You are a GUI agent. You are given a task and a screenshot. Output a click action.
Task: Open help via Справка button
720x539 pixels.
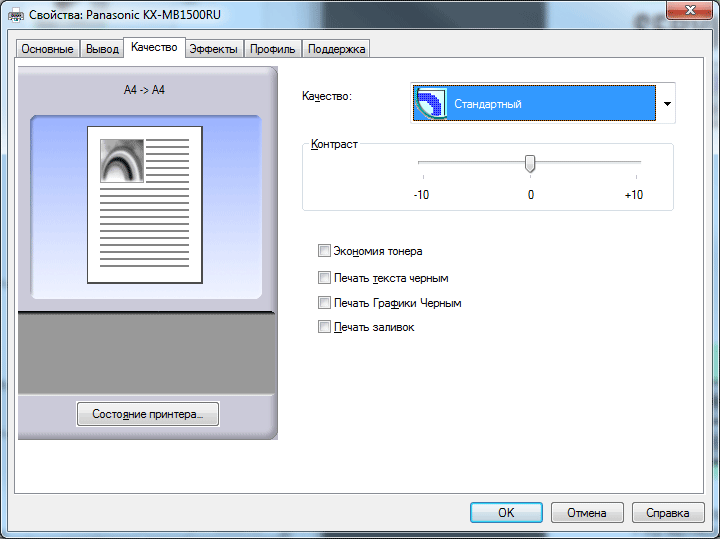point(668,512)
